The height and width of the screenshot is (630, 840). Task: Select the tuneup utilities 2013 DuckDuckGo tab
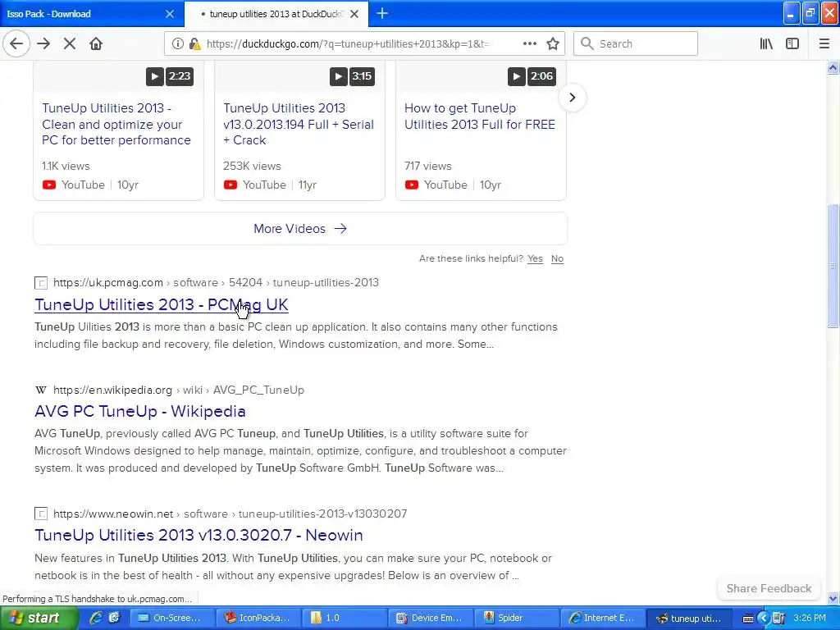coord(273,14)
